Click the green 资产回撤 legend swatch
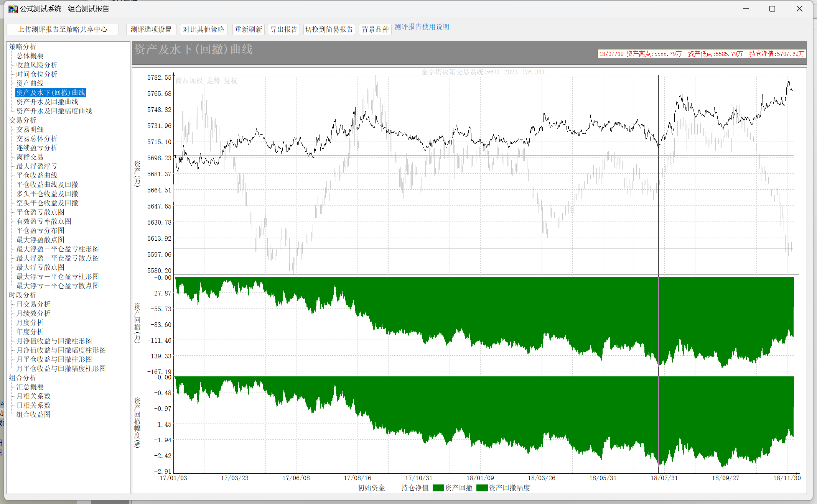Viewport: 817px width, 504px height. (438, 488)
